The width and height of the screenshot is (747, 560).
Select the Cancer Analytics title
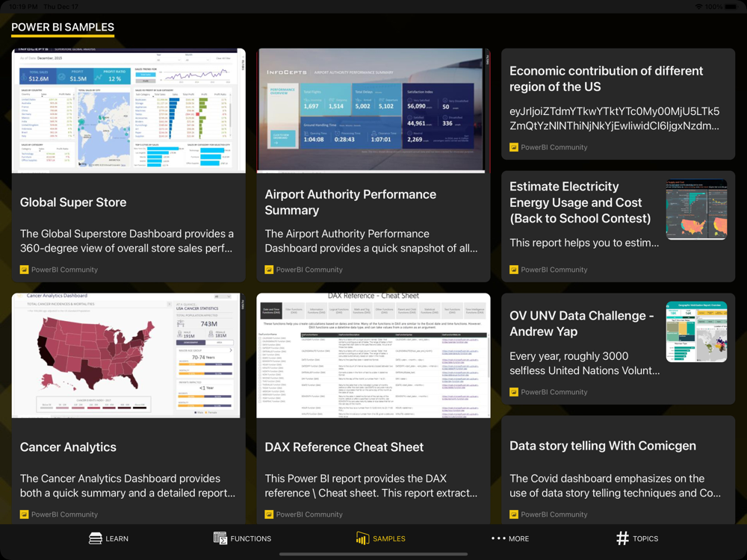pyautogui.click(x=68, y=447)
